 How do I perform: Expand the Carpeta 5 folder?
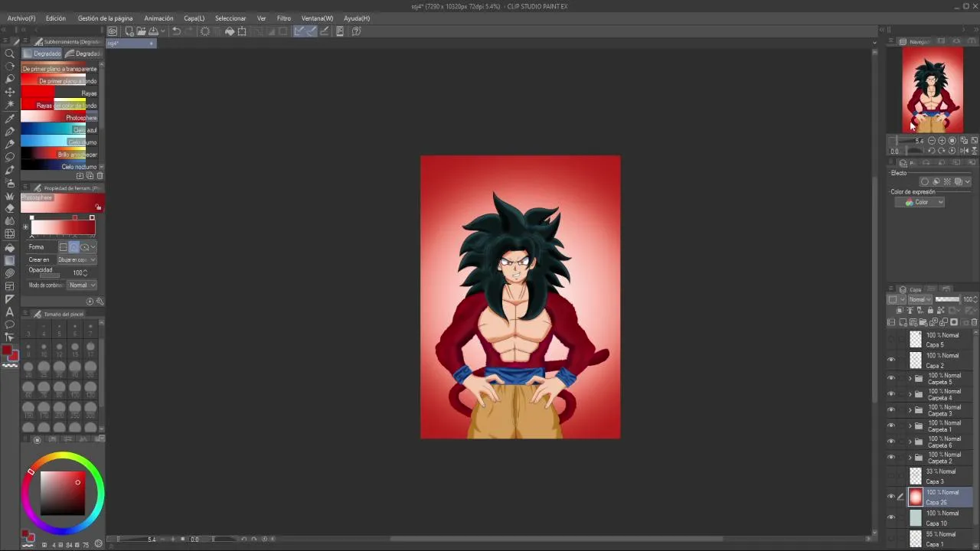click(x=910, y=378)
